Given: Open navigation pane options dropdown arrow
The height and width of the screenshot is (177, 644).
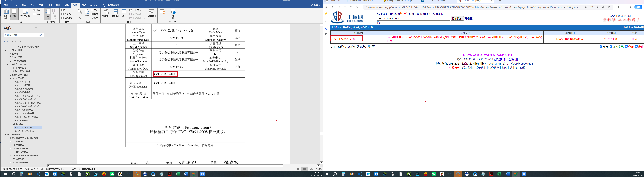Looking at the screenshot, I should [x=36, y=27].
